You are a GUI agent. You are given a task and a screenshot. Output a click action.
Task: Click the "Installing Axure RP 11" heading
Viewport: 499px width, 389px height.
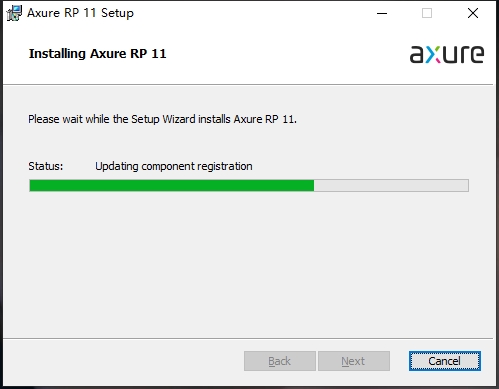[x=97, y=54]
